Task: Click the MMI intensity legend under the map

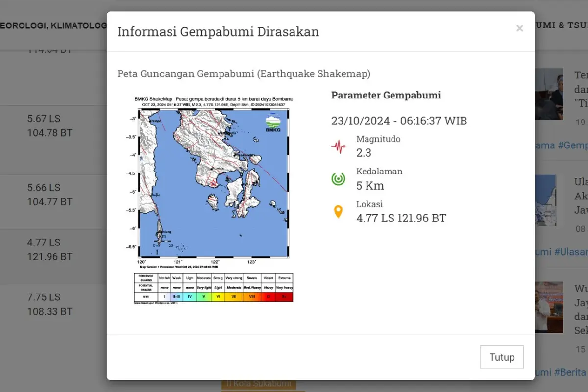Action: click(213, 288)
